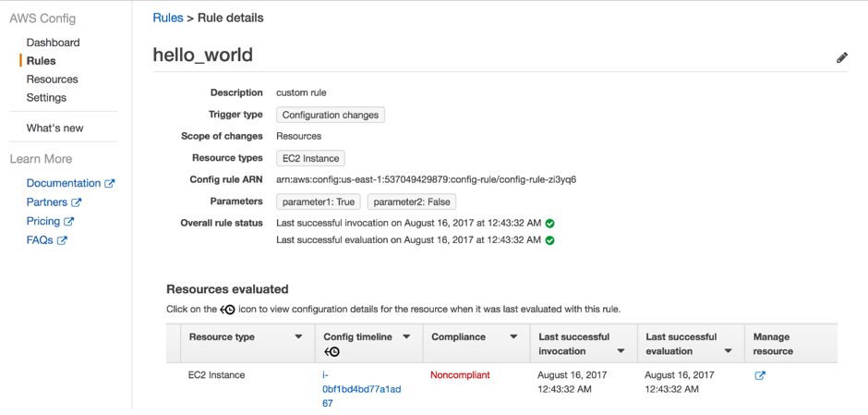Click the parameter1: True tag
This screenshot has width=868, height=415.
click(x=319, y=202)
